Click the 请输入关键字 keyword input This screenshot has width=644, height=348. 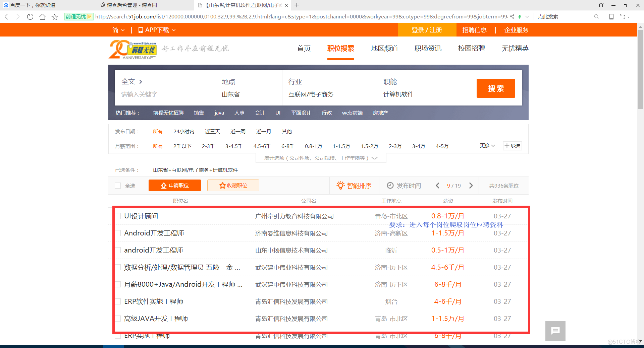[164, 94]
